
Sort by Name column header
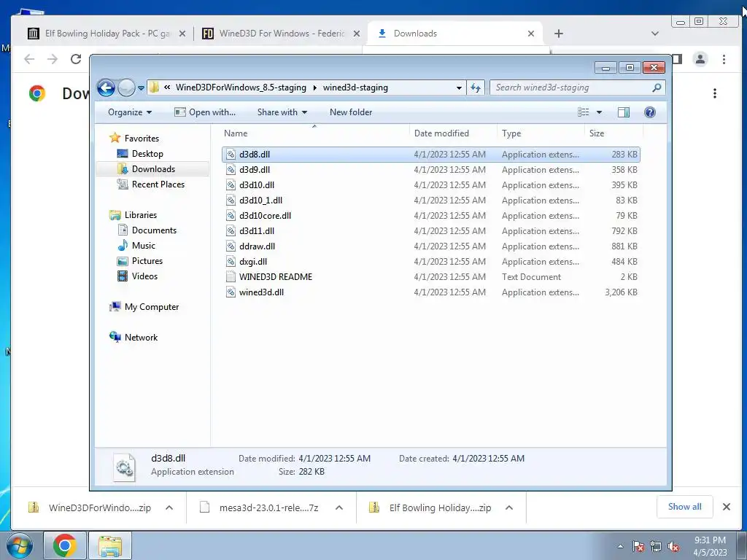pyautogui.click(x=314, y=133)
